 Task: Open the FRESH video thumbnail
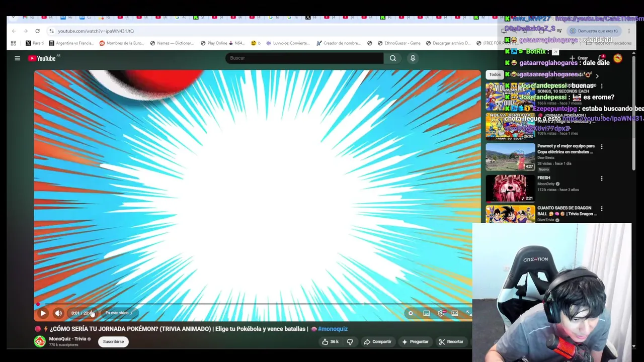click(x=510, y=188)
